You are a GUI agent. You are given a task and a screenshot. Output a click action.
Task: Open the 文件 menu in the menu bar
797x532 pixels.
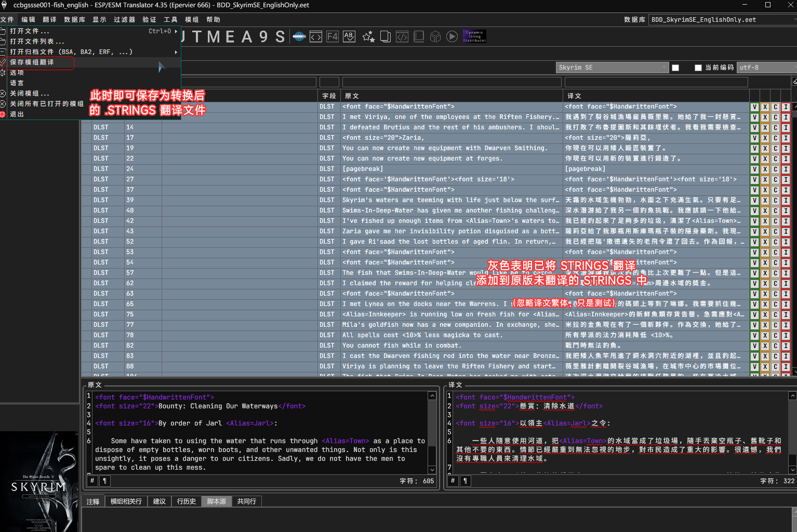(7, 20)
